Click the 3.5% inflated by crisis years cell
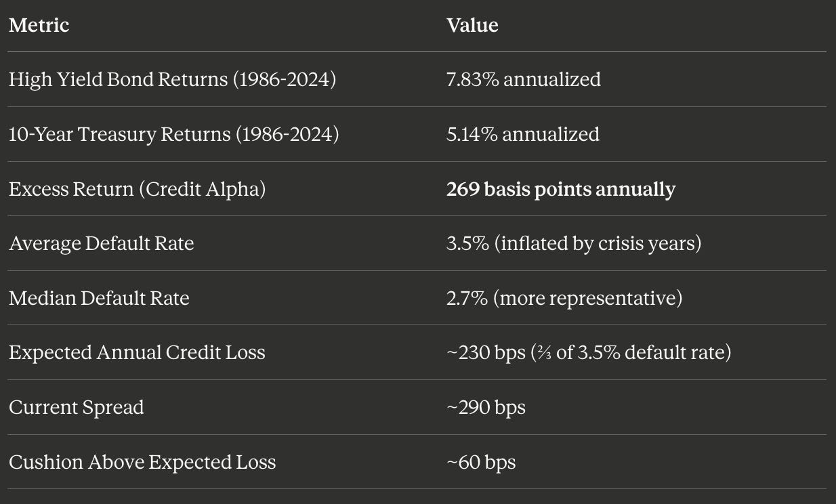The height and width of the screenshot is (504, 836). 573,243
